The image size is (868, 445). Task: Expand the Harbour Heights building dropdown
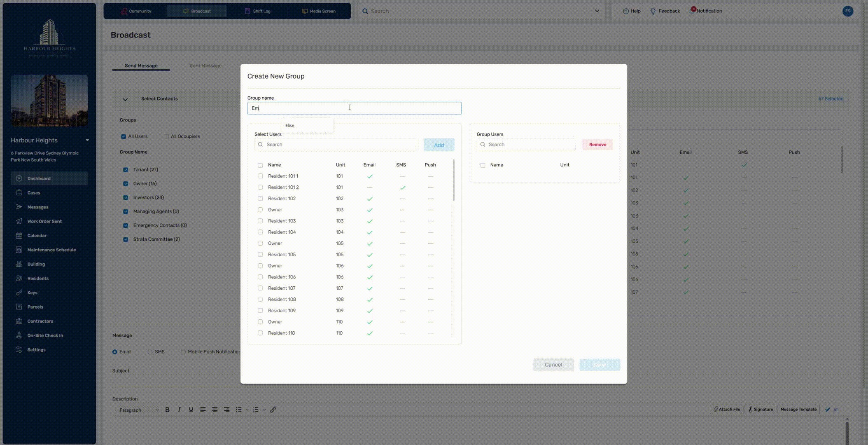(87, 141)
